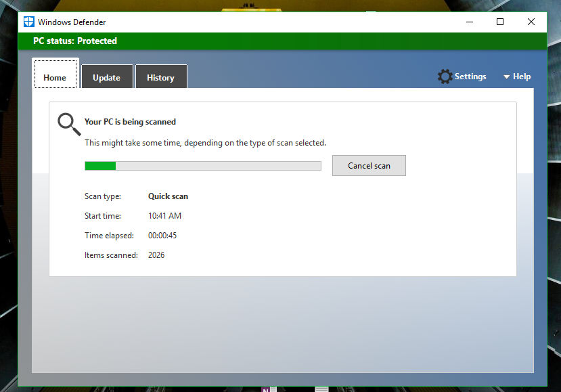
Task: Click the Windows Defender shield icon
Action: [x=29, y=22]
